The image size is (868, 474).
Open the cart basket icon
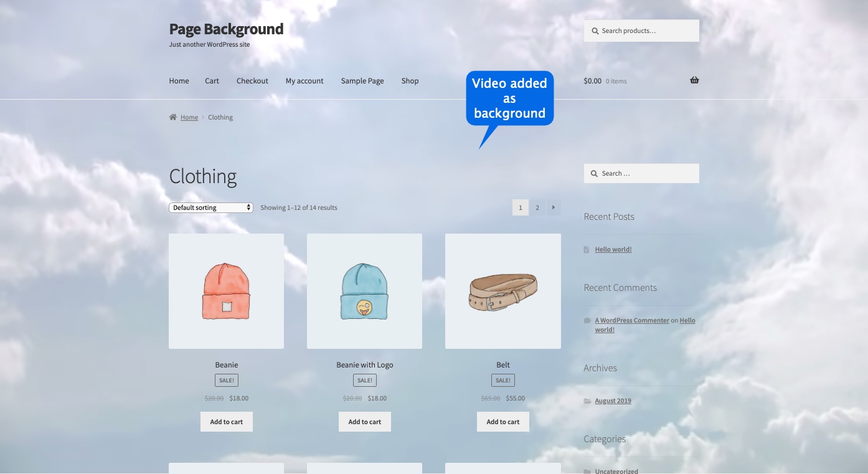694,80
